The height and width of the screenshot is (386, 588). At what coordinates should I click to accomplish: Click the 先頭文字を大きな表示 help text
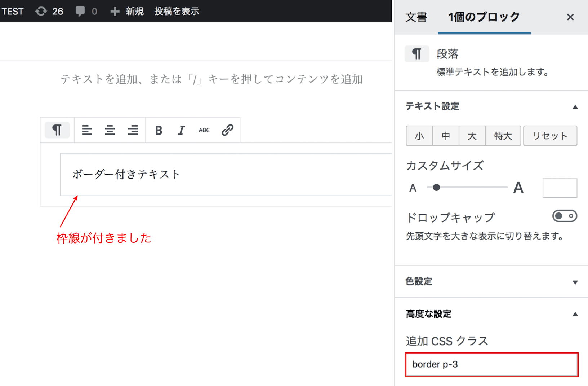coord(485,236)
